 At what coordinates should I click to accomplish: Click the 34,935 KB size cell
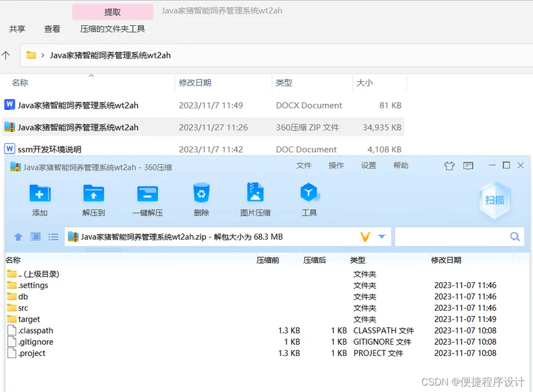(382, 127)
